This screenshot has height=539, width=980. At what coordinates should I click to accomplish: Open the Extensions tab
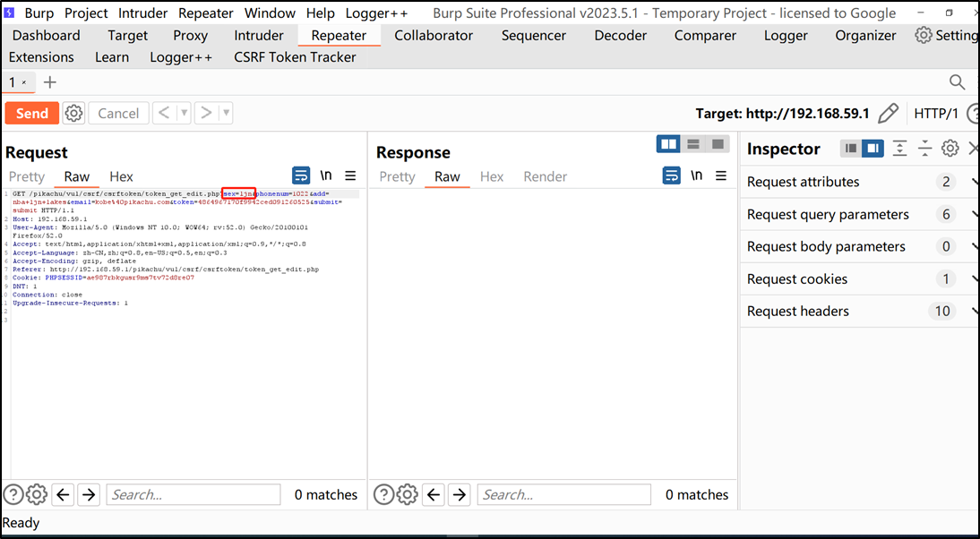pyautogui.click(x=41, y=56)
